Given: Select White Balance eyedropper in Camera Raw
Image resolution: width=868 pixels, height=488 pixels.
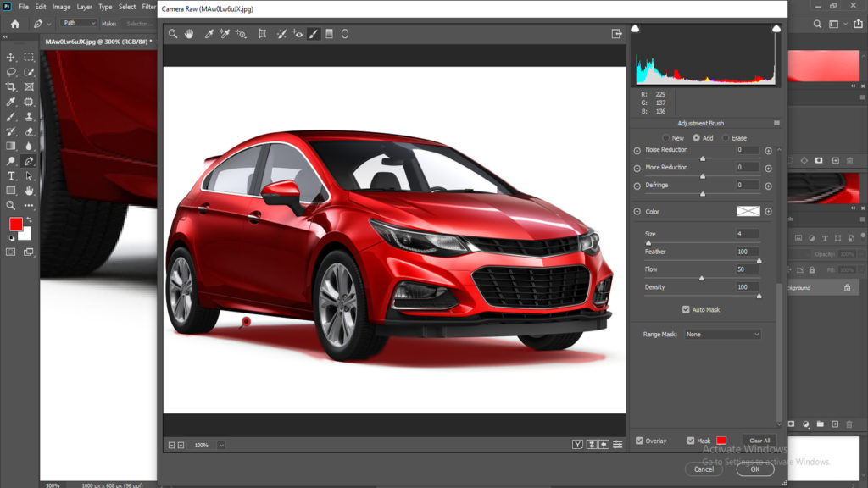Looking at the screenshot, I should tap(209, 34).
